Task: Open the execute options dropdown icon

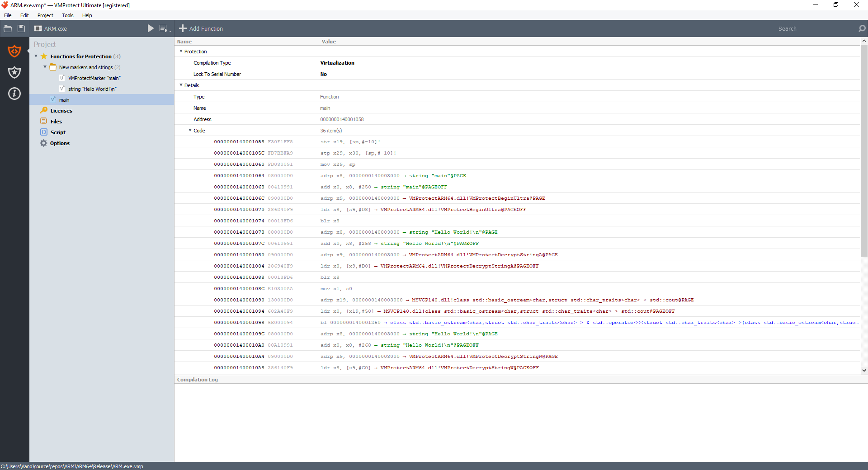Action: tap(165, 28)
